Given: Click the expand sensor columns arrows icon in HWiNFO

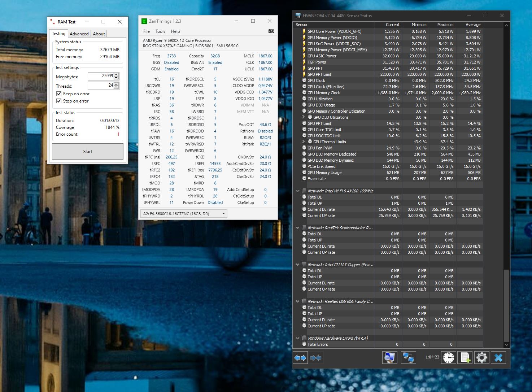Looking at the screenshot, I should tap(300, 358).
